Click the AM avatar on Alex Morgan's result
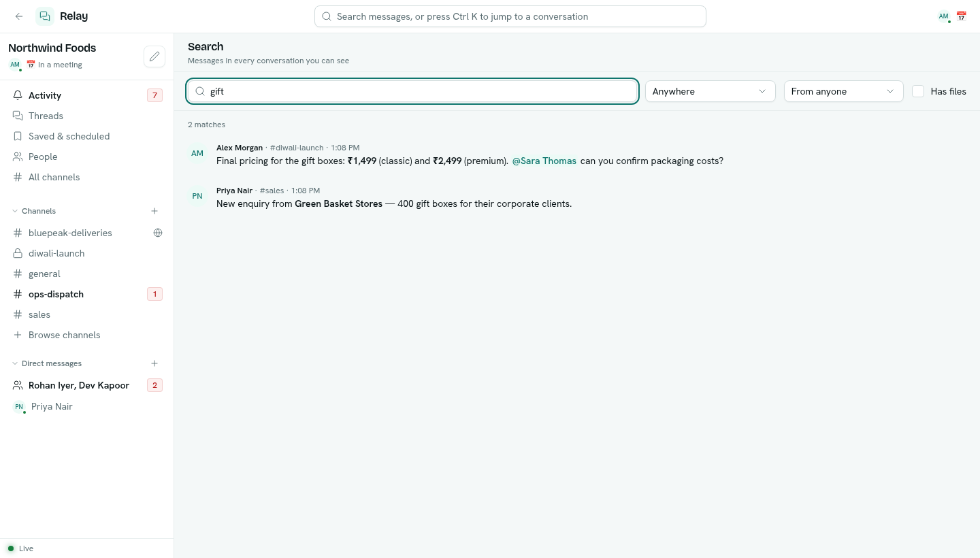Image resolution: width=980 pixels, height=558 pixels. pyautogui.click(x=197, y=154)
